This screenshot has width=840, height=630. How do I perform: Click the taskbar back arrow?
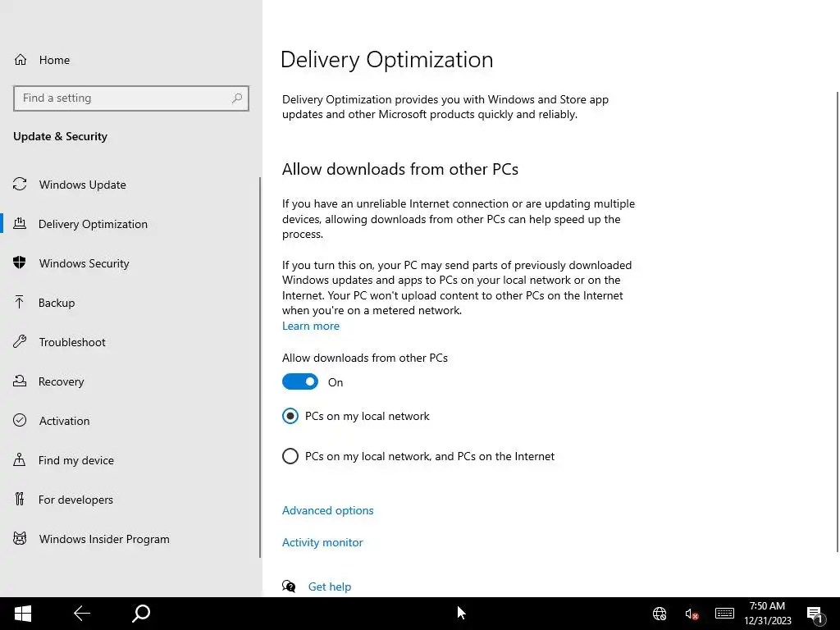tap(82, 614)
